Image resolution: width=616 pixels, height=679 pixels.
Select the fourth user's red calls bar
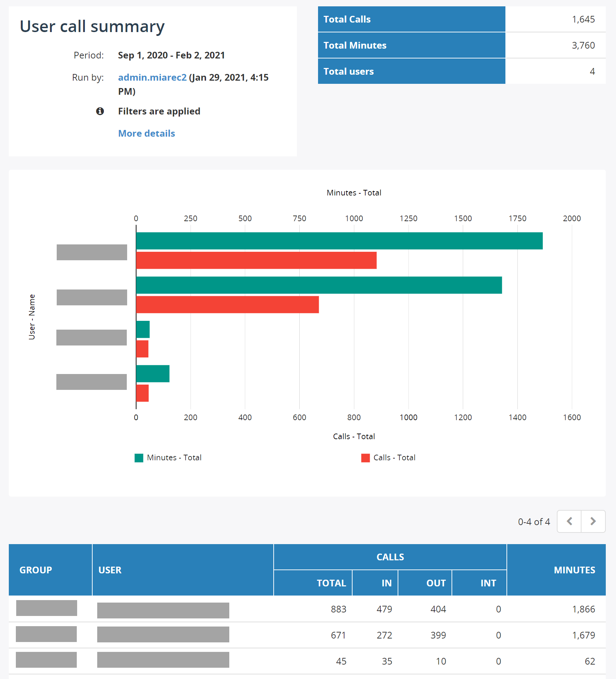coord(142,393)
